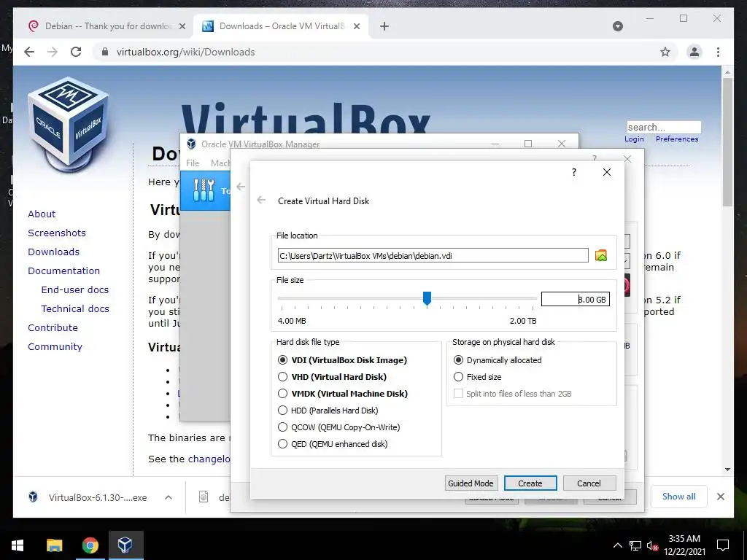
Task: Click the file location path field
Action: tap(433, 255)
